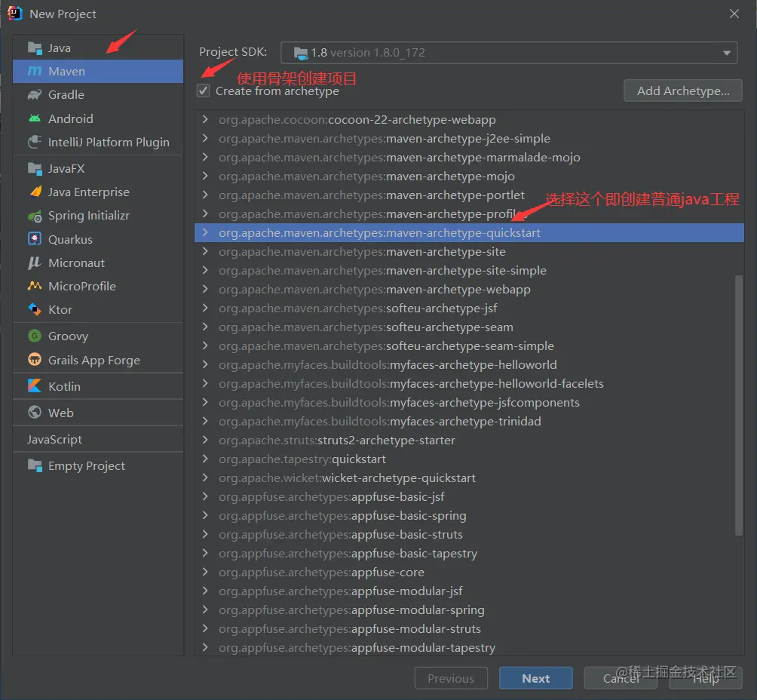Select appfuse-basic-tapestry row
The image size is (757, 700).
click(x=469, y=553)
